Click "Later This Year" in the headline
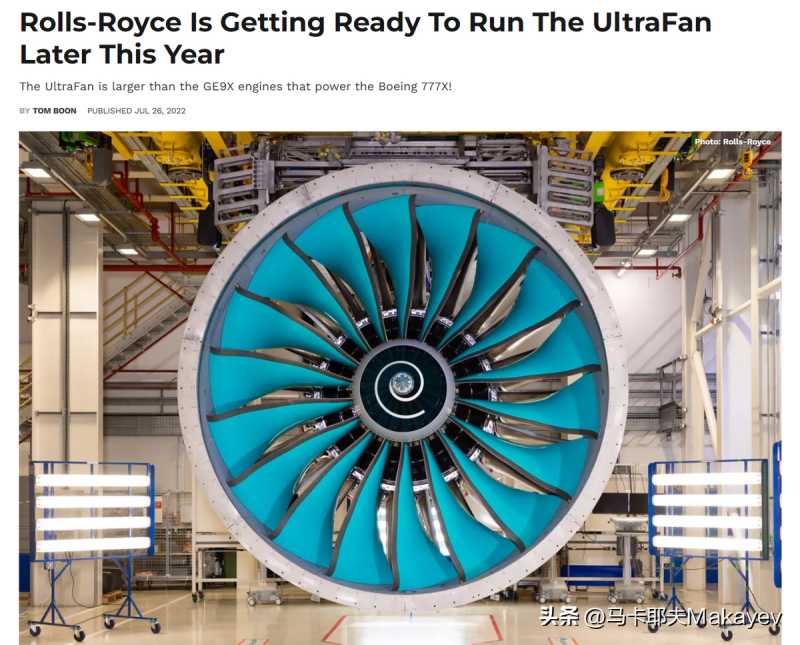800x645 pixels. [x=122, y=55]
